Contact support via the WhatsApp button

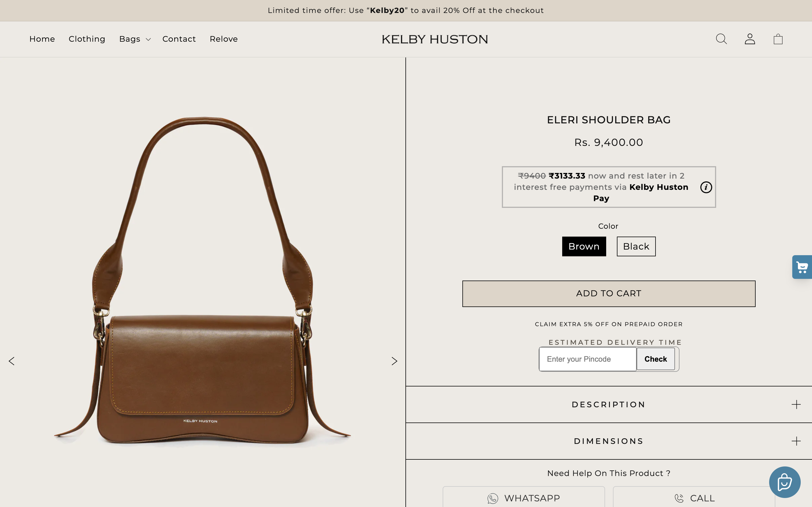point(524,498)
